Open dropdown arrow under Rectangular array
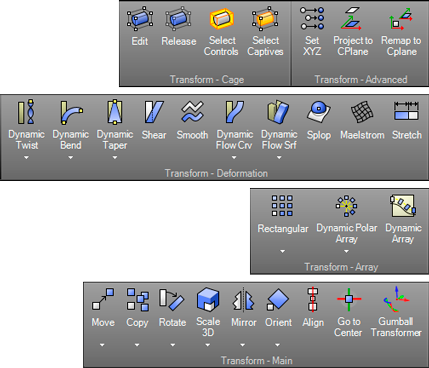The height and width of the screenshot is (368, 429). (282, 251)
